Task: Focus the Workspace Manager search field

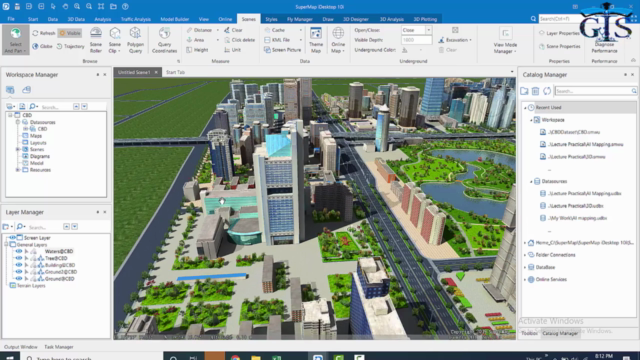Action: click(x=56, y=107)
